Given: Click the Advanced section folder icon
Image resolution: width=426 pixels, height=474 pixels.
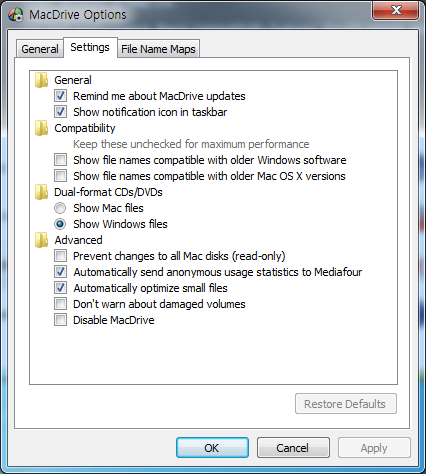Looking at the screenshot, I should [42, 240].
